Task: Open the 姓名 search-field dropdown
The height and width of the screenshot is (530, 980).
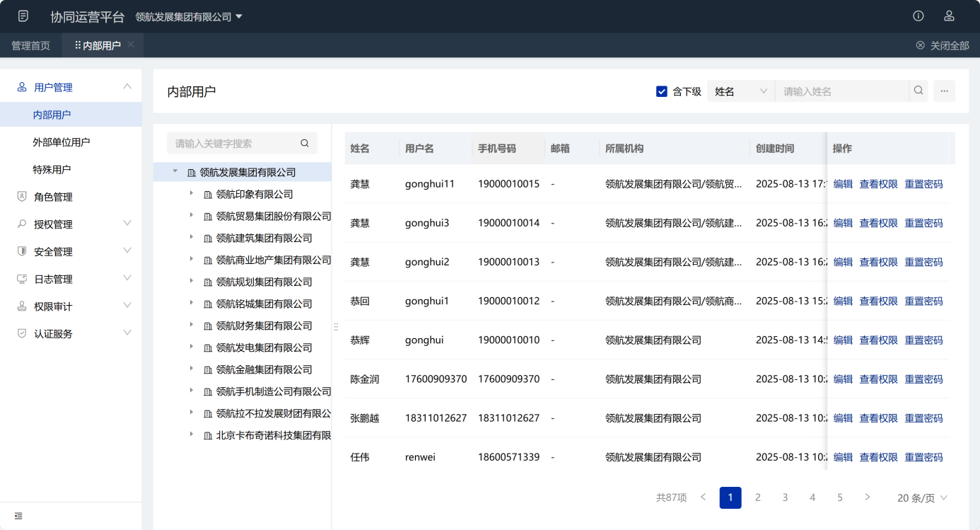Action: (741, 91)
